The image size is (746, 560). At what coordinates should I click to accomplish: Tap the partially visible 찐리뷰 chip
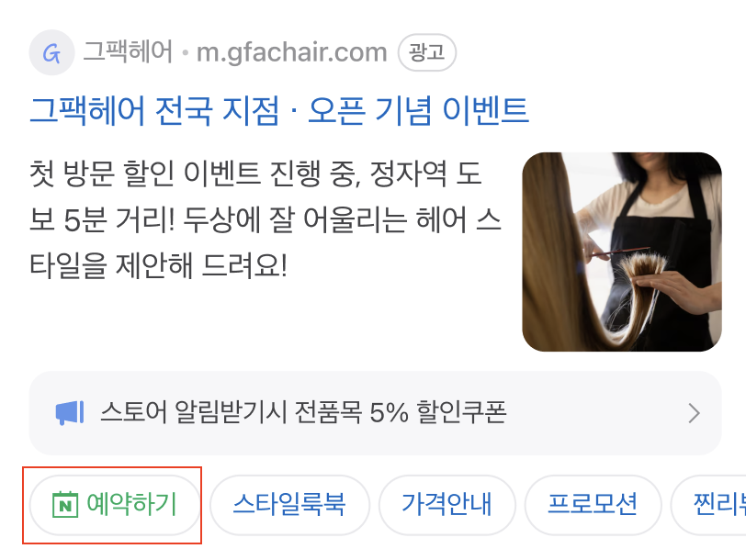click(x=709, y=505)
